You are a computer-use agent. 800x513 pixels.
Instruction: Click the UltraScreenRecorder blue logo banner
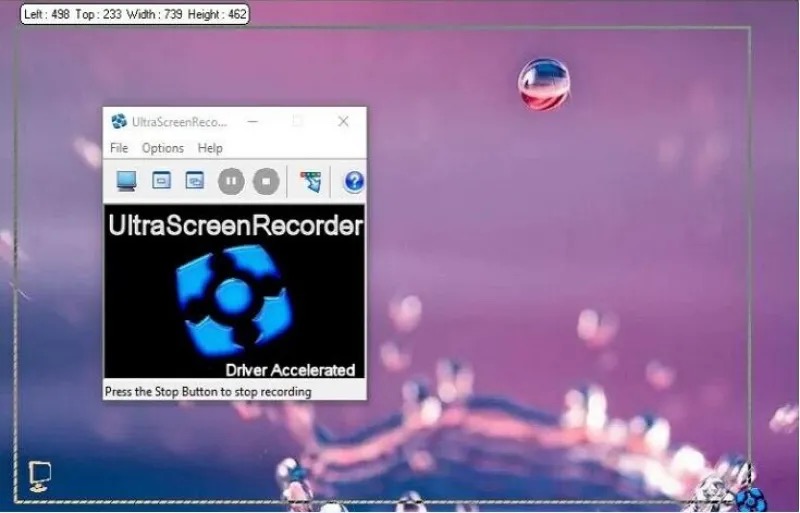235,291
